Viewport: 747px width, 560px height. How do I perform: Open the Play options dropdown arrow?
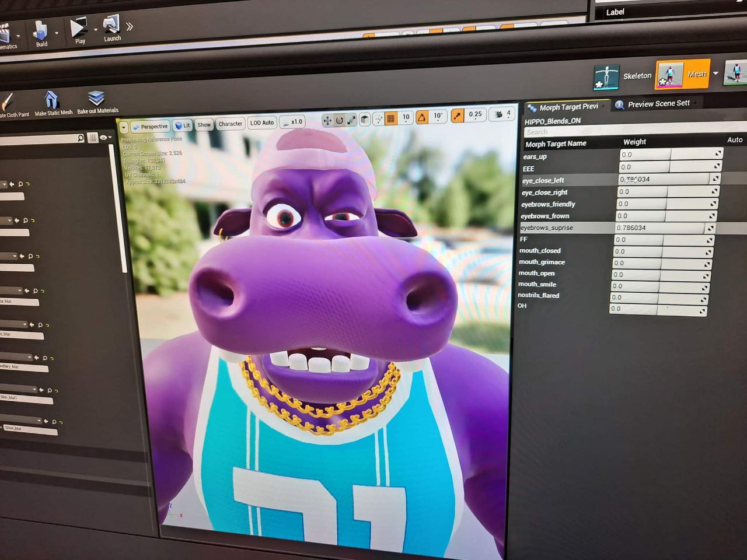95,30
